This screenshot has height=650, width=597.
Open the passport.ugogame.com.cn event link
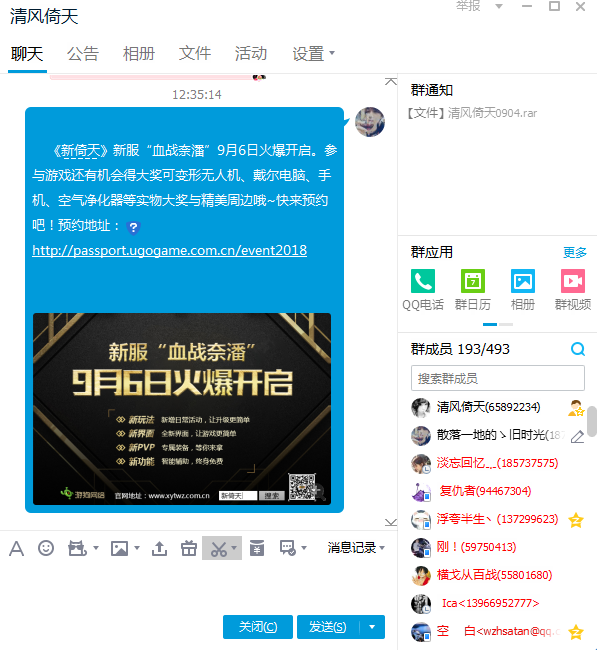pos(170,250)
